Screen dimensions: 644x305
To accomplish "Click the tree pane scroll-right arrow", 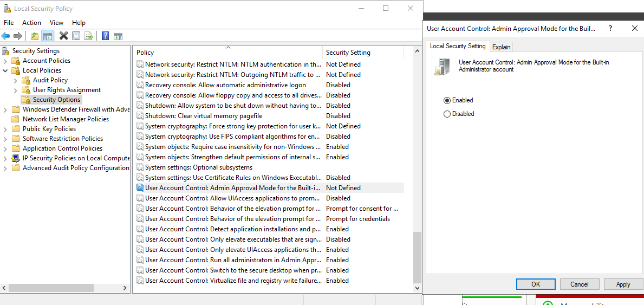I will pyautogui.click(x=126, y=288).
